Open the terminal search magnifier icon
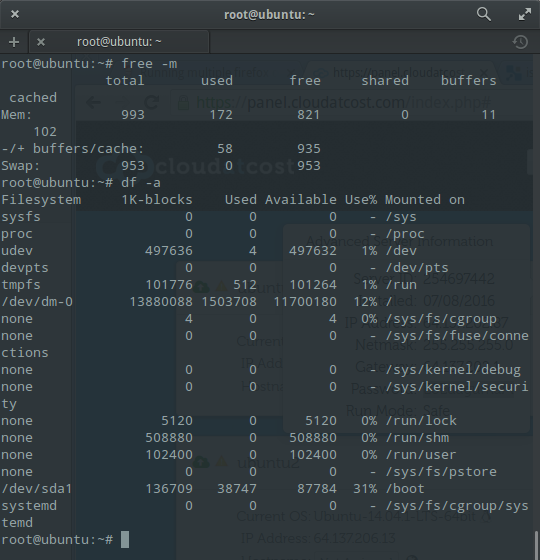This screenshot has width=540, height=560. 484,14
